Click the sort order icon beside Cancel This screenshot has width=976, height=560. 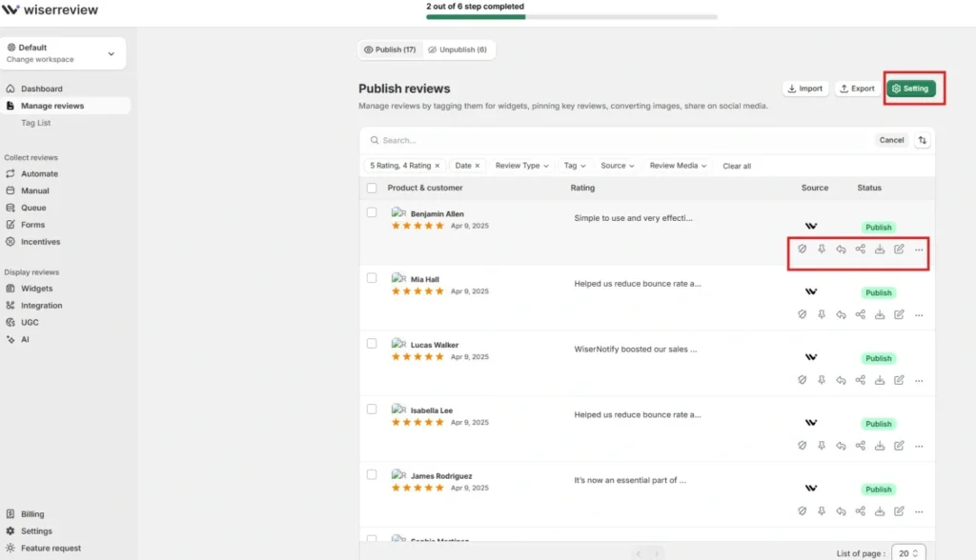923,140
